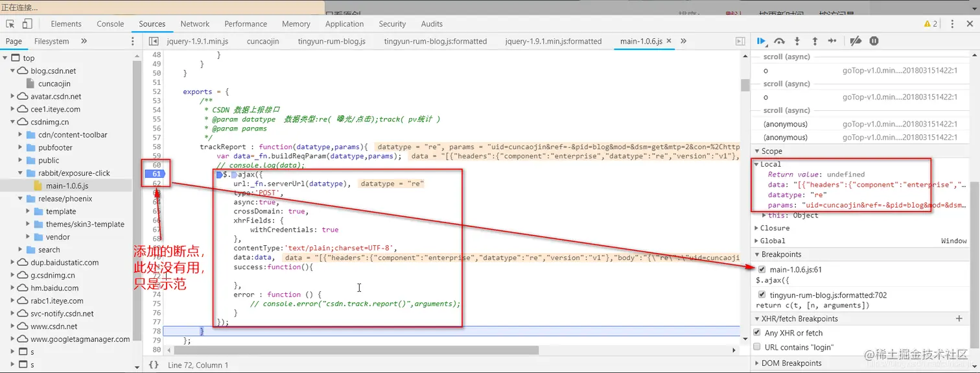Click the code editor vertical scrollbar
The image size is (980, 373).
click(745, 85)
